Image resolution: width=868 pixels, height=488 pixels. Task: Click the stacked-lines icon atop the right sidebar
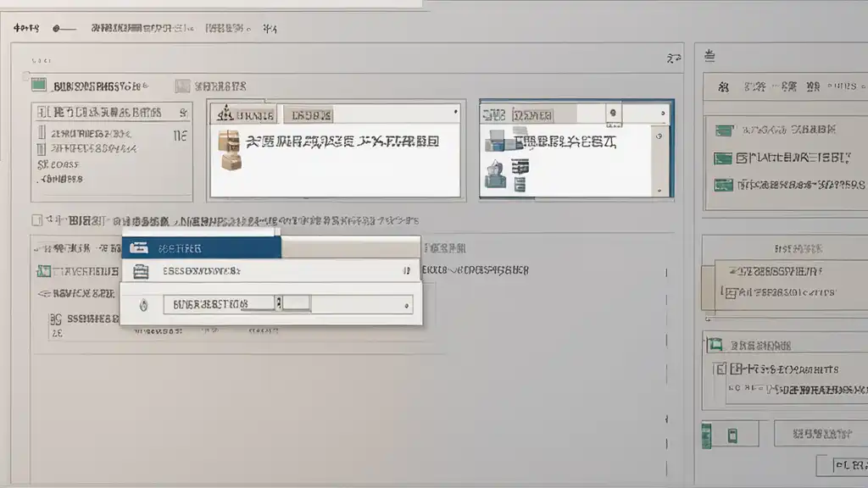tap(709, 55)
